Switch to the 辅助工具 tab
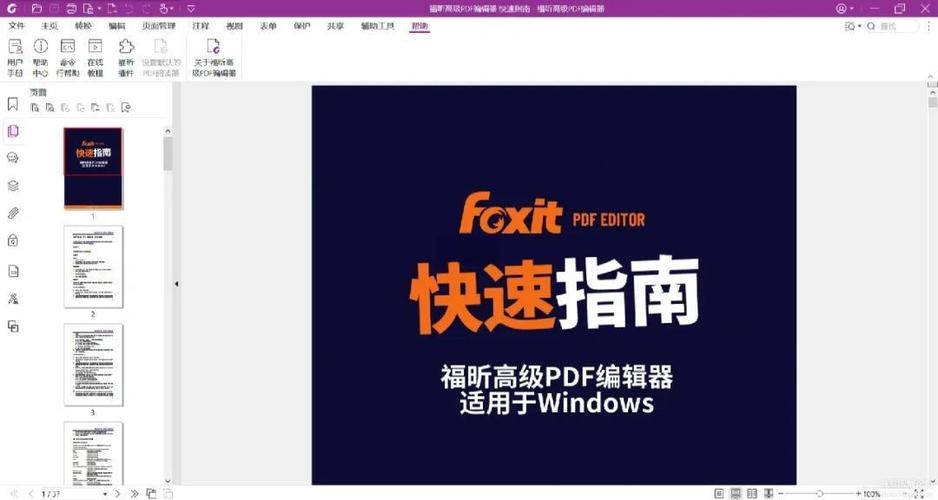Viewport: 938px width, 500px height. click(x=378, y=26)
